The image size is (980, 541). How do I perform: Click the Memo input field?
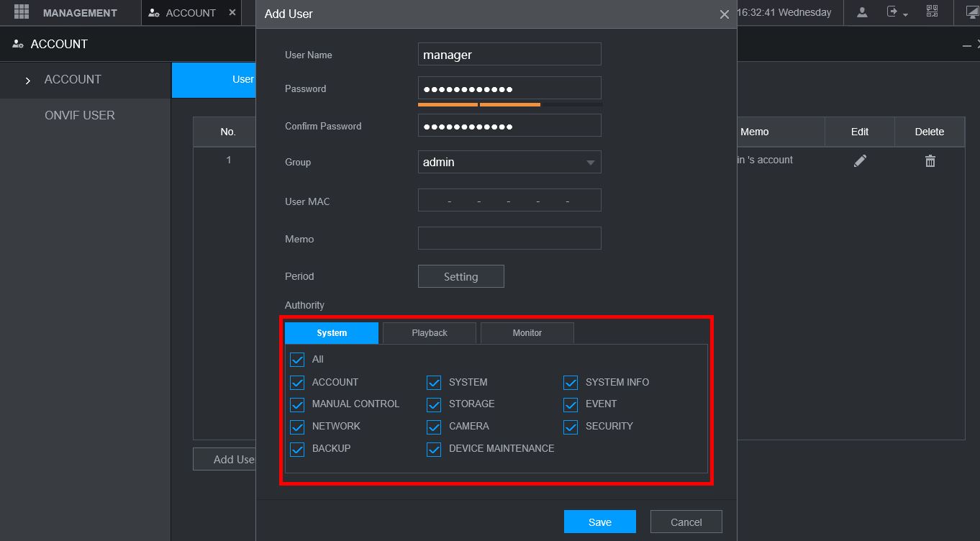coord(509,239)
